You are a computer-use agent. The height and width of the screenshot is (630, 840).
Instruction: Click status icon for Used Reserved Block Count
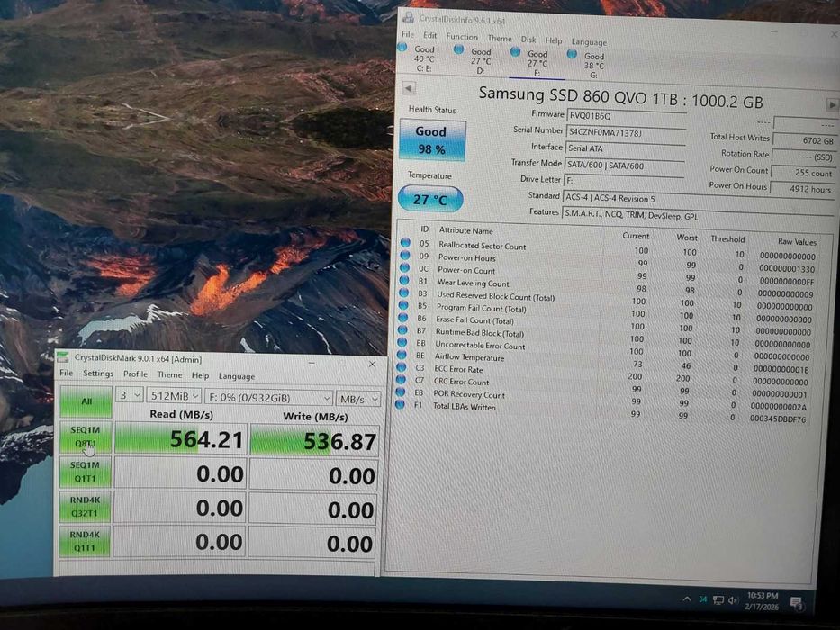tap(404, 292)
